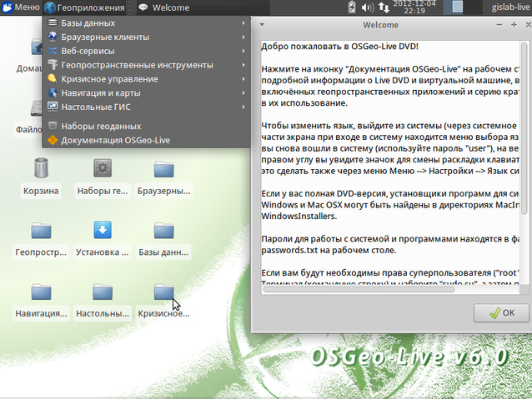
Task: Expand the Веб-сервисы submenu arrow
Action: point(243,51)
